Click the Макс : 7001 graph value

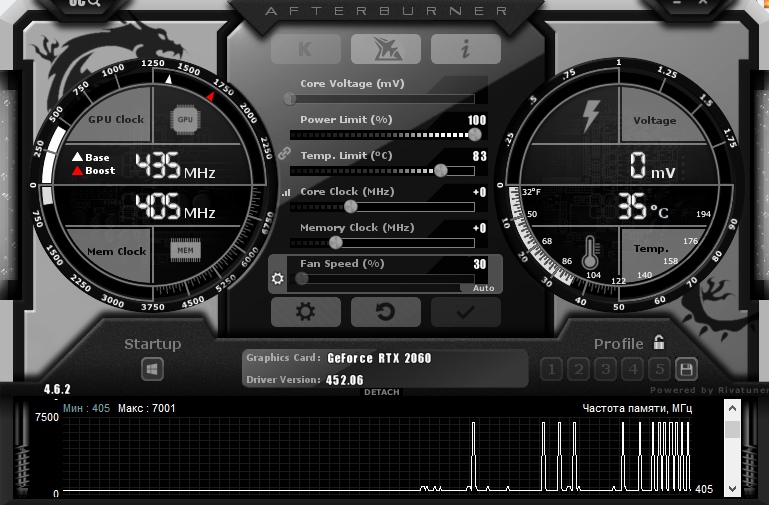click(x=146, y=408)
